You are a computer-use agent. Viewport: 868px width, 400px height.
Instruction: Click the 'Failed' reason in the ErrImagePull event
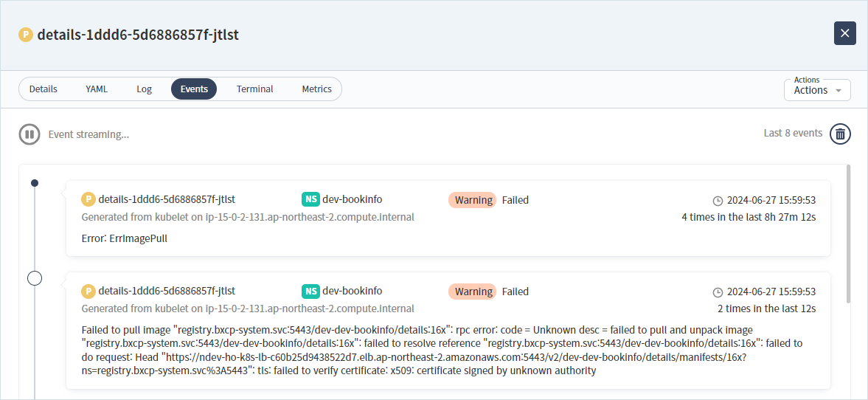click(515, 200)
